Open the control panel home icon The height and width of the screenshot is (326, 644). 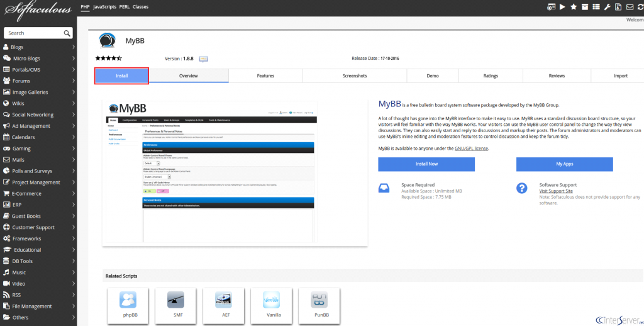(551, 7)
